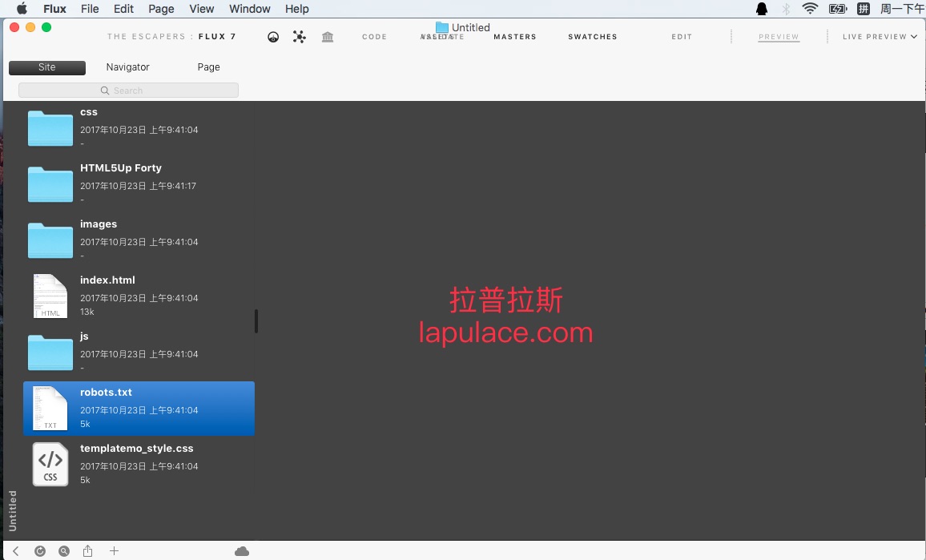Click the CODE toolbar button
Image resolution: width=926 pixels, height=560 pixels.
[374, 37]
